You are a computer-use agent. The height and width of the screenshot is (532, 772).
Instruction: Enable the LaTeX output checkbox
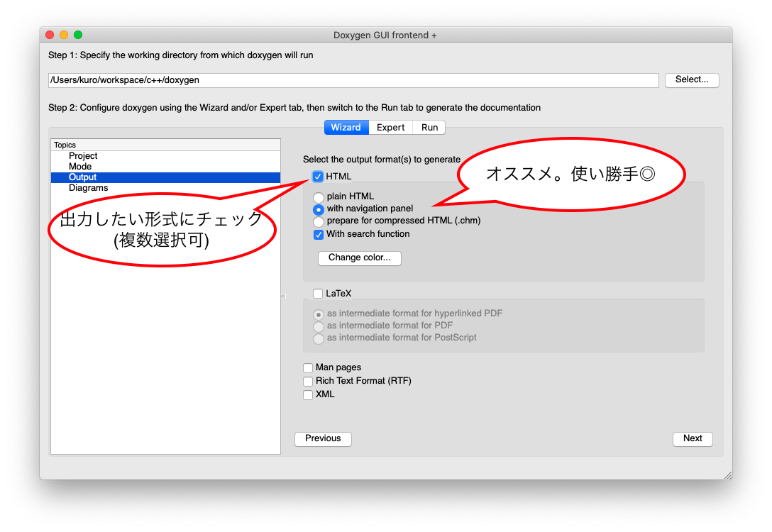tap(318, 294)
